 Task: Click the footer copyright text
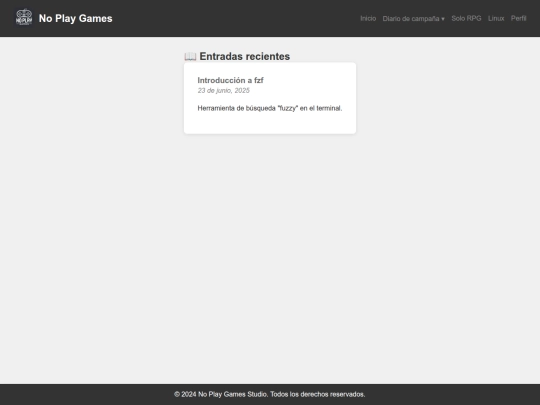(270, 394)
